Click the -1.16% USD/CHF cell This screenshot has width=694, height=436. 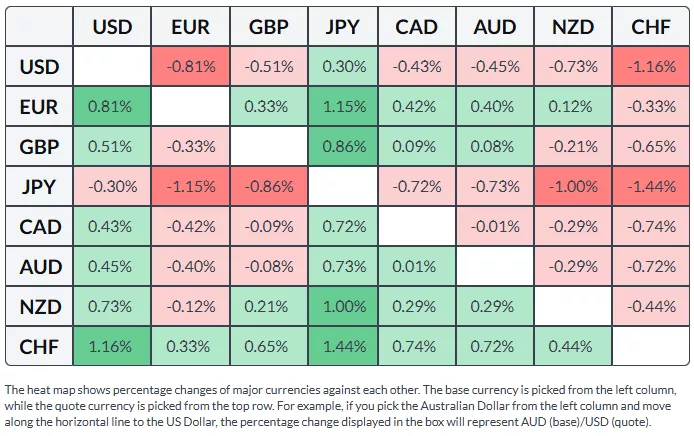[x=651, y=67]
